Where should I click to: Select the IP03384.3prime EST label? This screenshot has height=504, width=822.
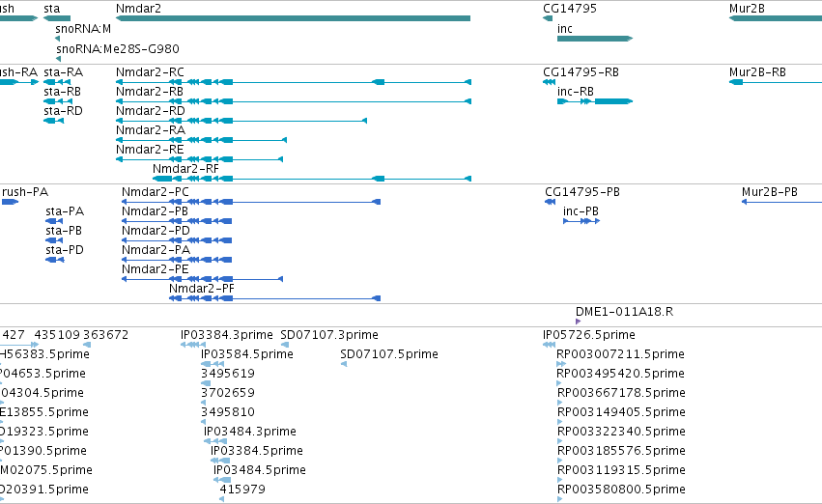point(226,335)
